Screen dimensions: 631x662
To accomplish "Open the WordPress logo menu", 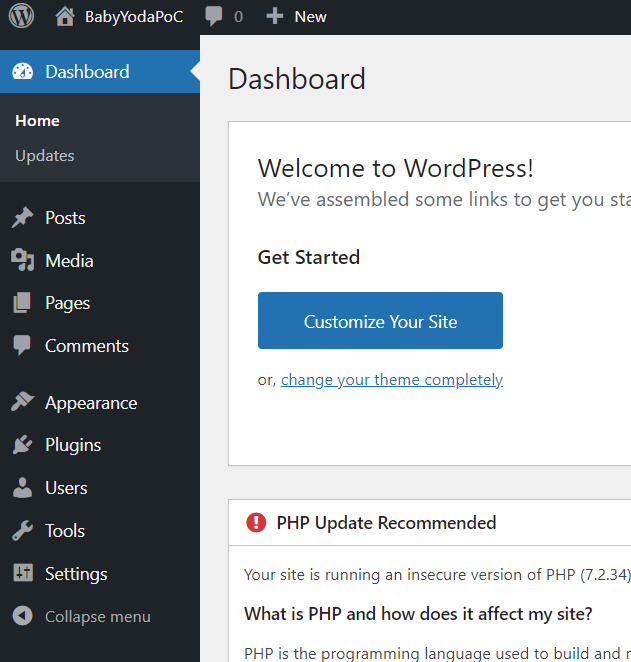I will (x=21, y=16).
